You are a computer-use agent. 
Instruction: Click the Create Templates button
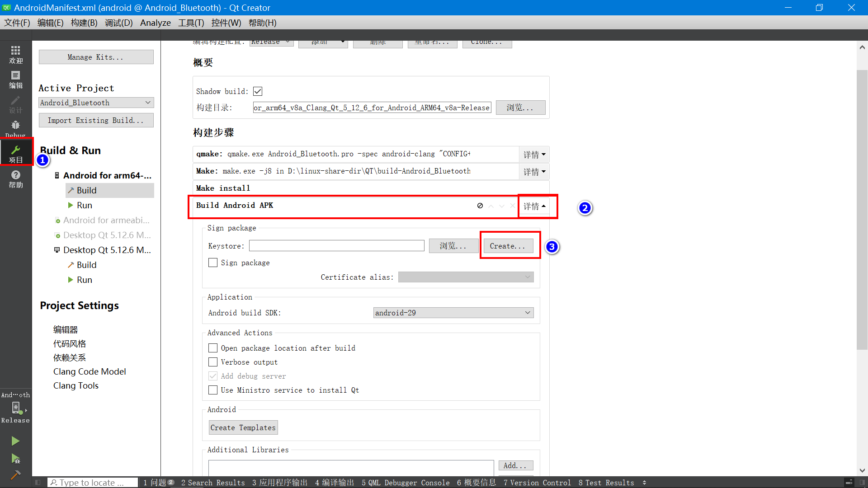[243, 427]
